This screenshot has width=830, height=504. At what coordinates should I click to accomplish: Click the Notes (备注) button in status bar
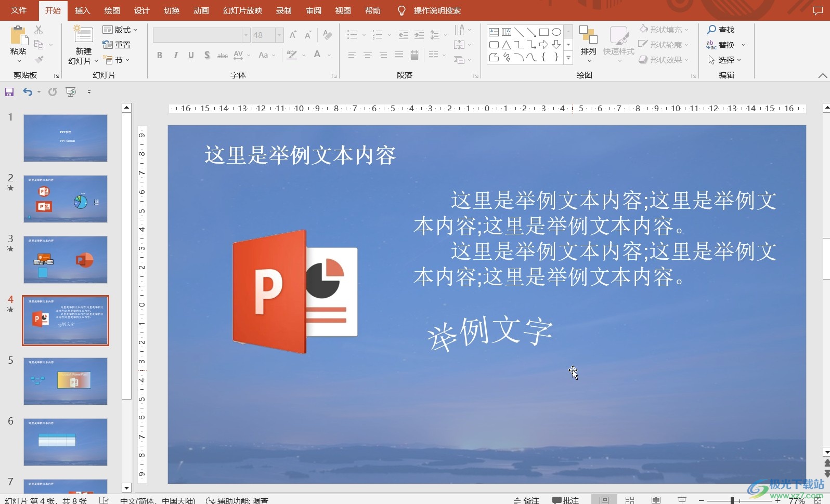526,500
